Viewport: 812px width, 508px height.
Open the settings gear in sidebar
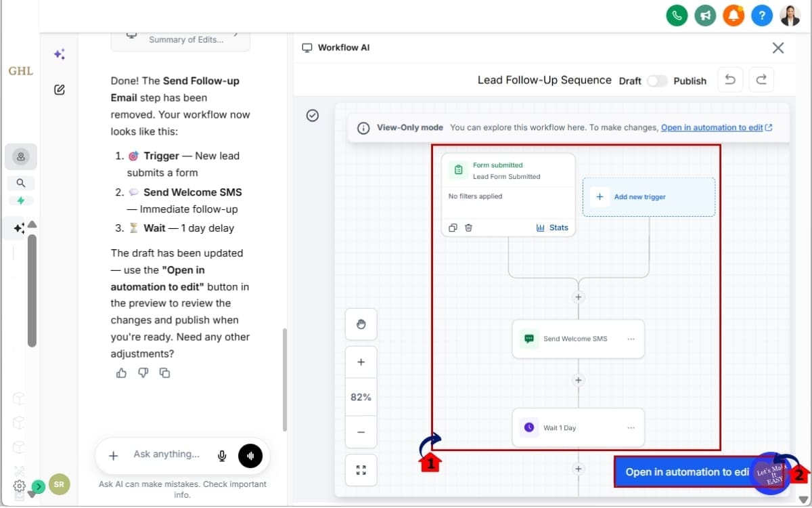(19, 486)
